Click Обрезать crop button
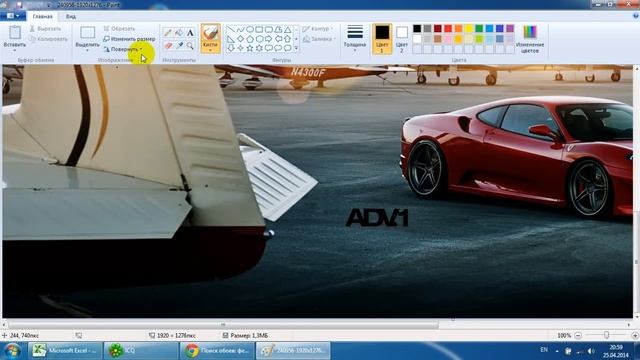640x360 pixels. 119,29
